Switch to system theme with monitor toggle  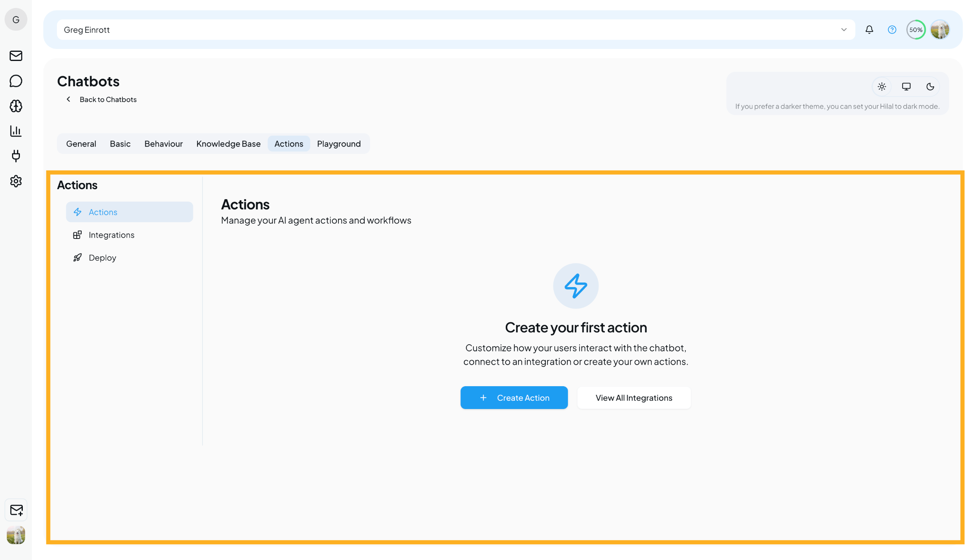pos(906,86)
